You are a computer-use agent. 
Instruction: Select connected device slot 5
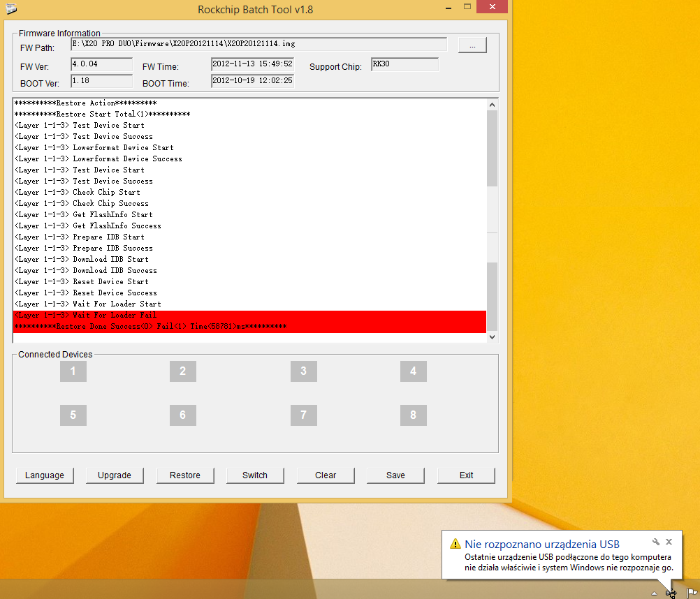[73, 415]
